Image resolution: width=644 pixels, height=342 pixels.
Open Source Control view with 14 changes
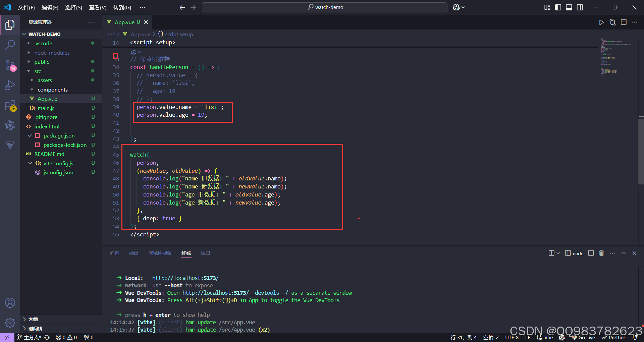point(10,65)
